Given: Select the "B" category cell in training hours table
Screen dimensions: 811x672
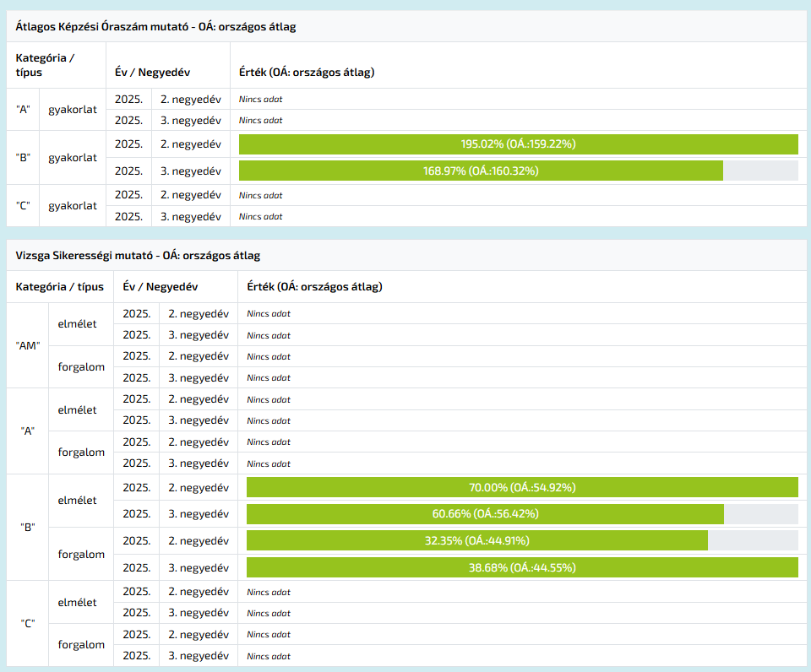Looking at the screenshot, I should (x=23, y=158).
